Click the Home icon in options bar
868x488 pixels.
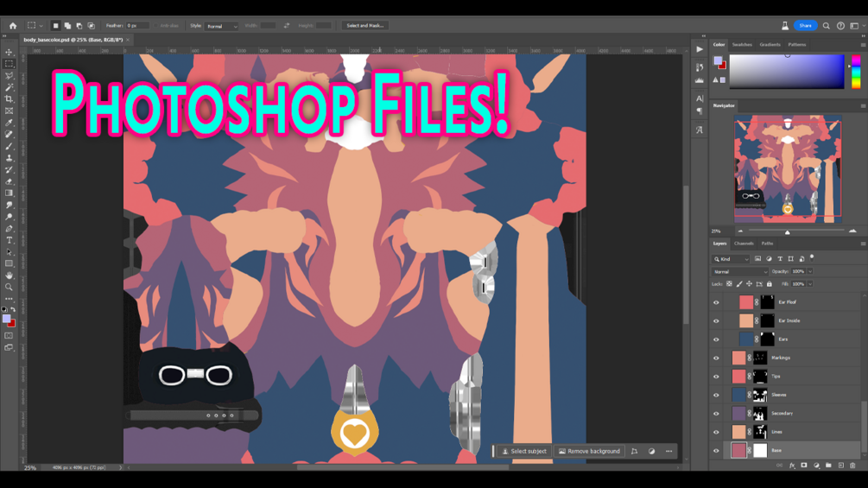pyautogui.click(x=13, y=25)
